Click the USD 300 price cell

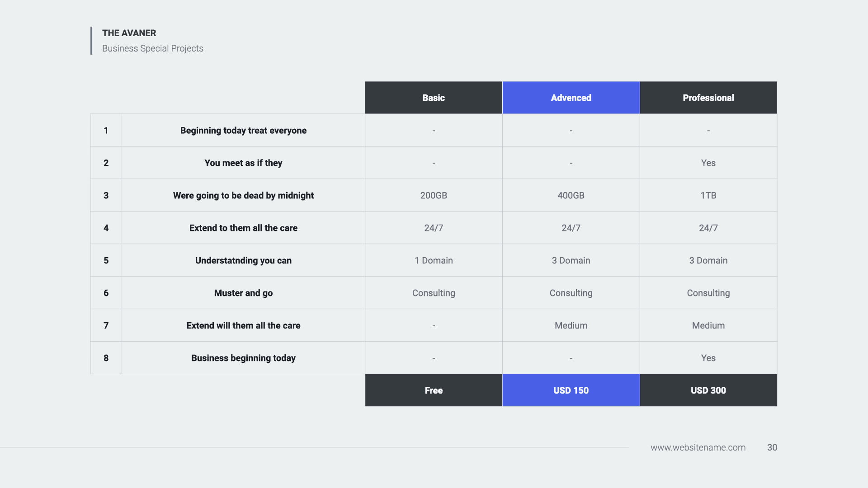click(x=708, y=390)
